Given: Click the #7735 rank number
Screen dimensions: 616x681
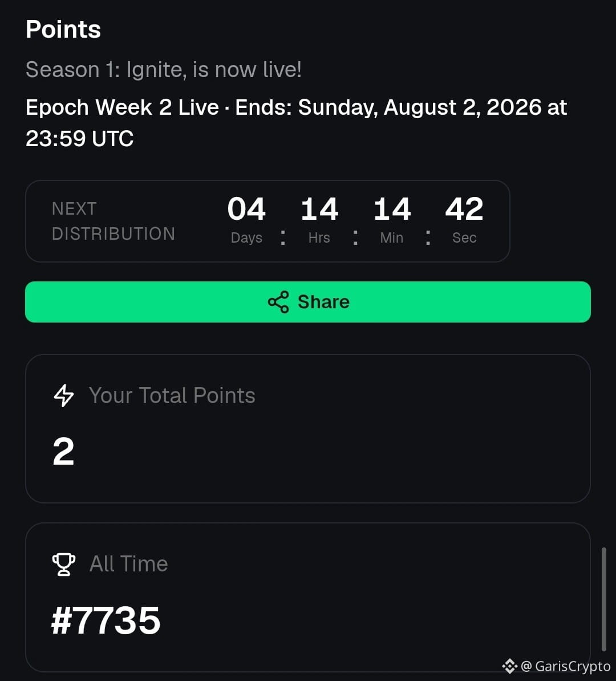Looking at the screenshot, I should [106, 620].
